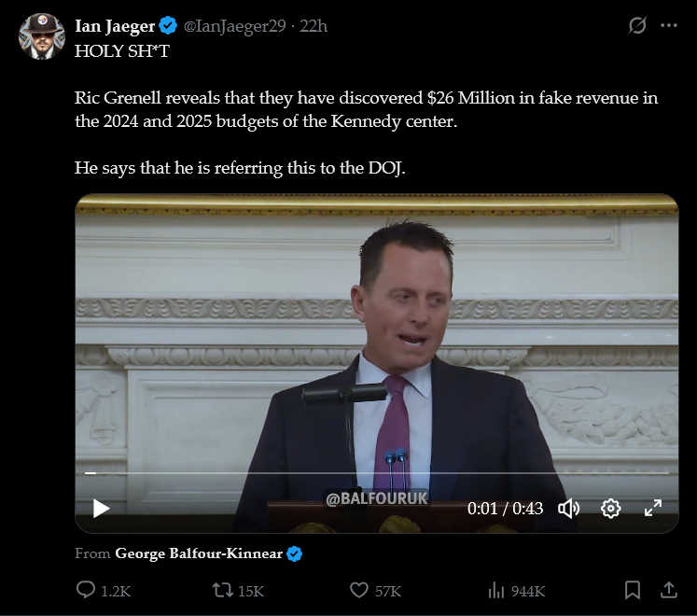The width and height of the screenshot is (697, 616).
Task: Like the post
Action: [359, 590]
